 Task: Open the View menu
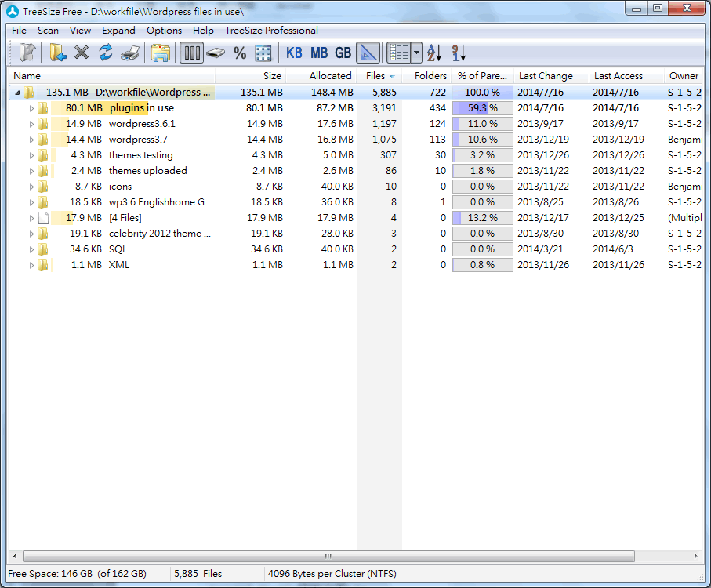(80, 31)
